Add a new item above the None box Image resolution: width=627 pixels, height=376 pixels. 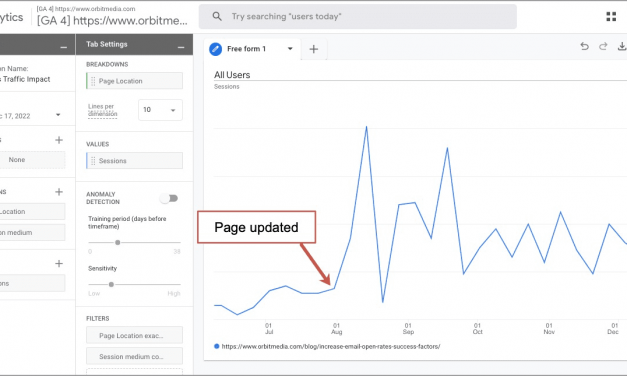[x=59, y=140]
